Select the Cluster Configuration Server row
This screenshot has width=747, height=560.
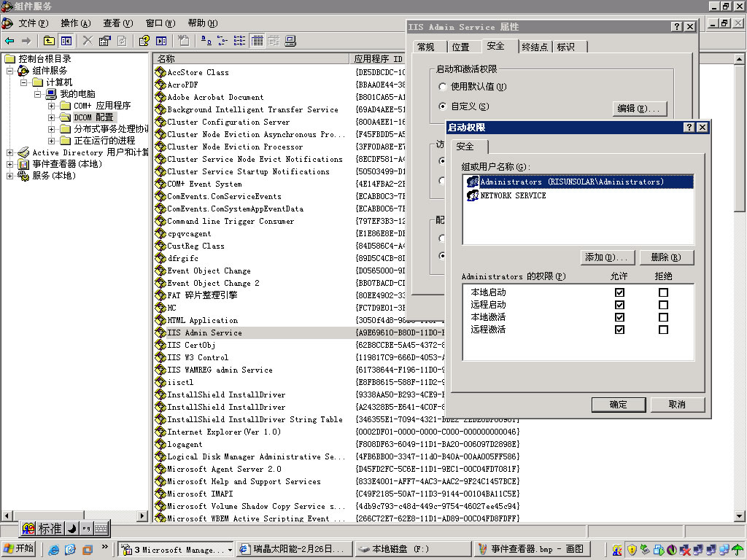228,122
